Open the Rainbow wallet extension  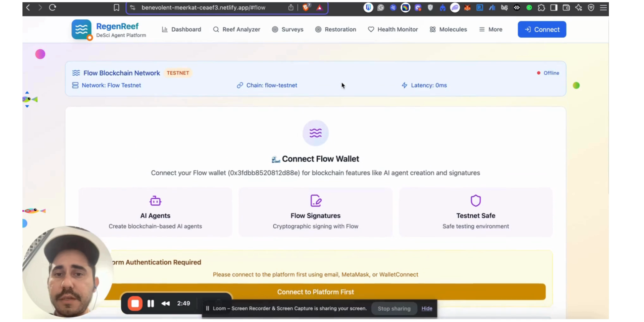(405, 8)
